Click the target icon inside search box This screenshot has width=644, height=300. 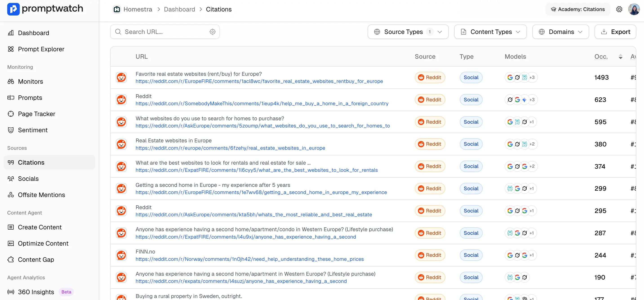[213, 32]
